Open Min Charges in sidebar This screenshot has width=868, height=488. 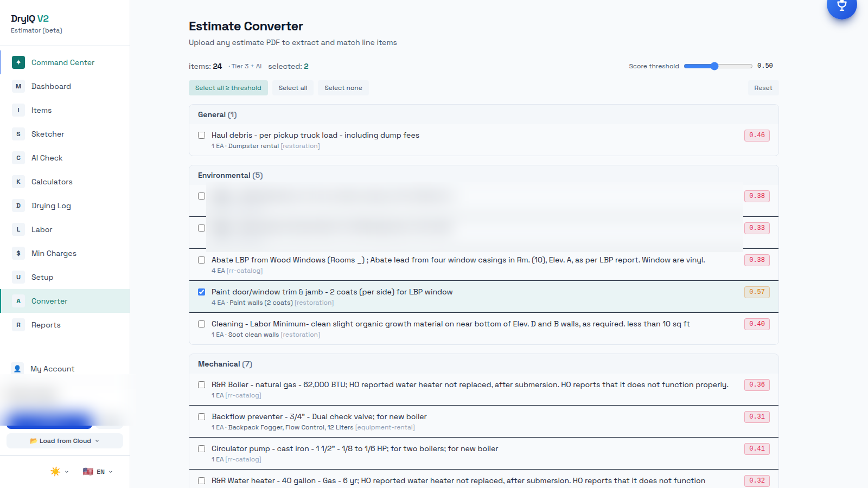[x=65, y=253]
